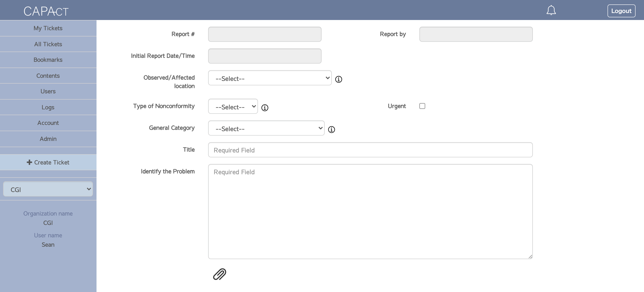Click plus icon on Create Ticket
This screenshot has height=292, width=644.
point(29,162)
